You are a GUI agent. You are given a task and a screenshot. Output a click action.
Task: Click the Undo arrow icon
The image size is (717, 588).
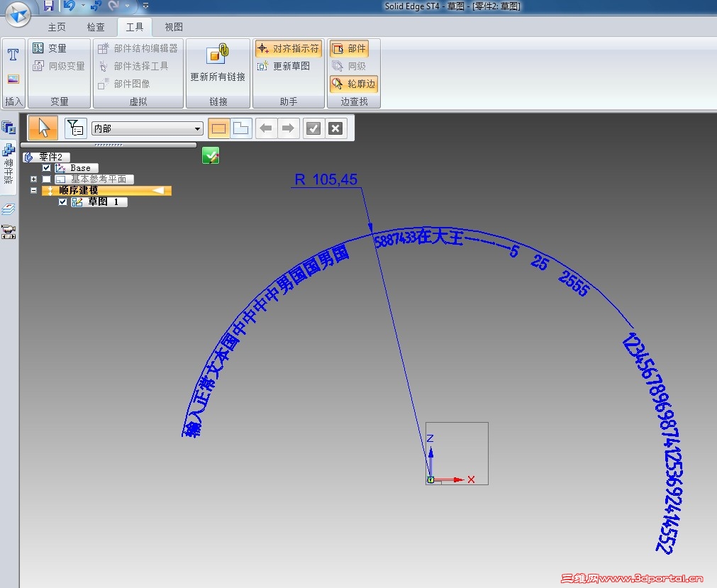pos(69,6)
